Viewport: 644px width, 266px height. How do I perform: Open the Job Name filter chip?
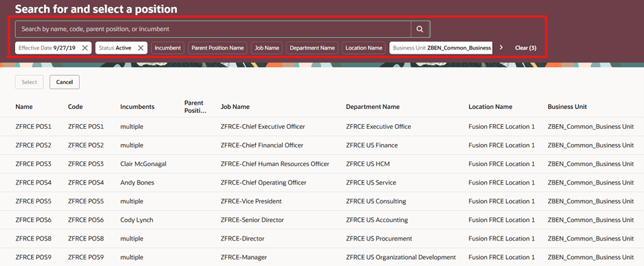266,48
